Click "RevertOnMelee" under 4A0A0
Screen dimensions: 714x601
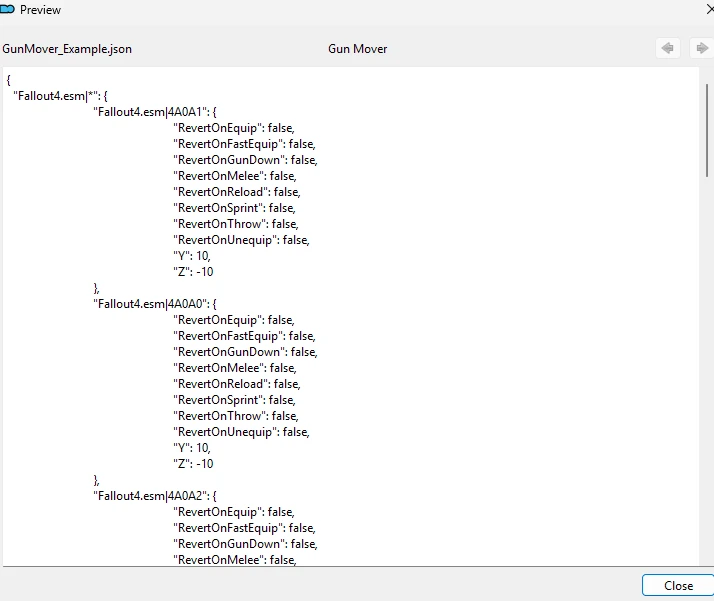pos(235,368)
